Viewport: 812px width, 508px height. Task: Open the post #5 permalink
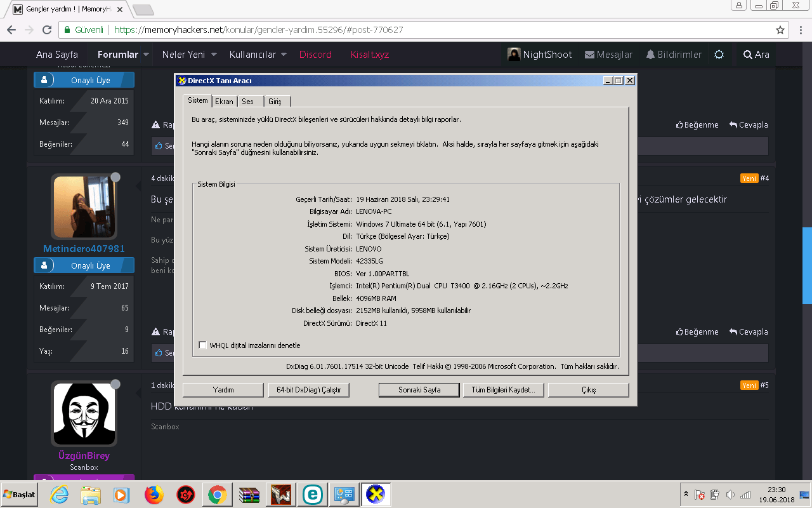click(764, 385)
